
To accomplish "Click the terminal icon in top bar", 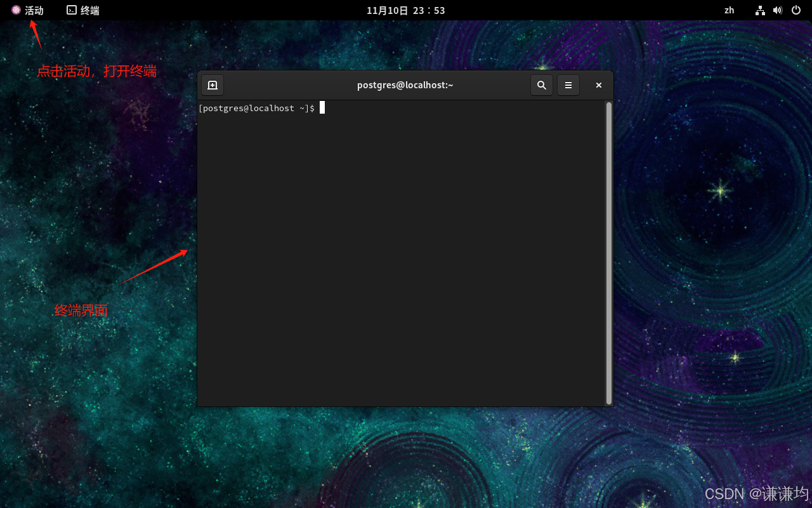I will (72, 10).
